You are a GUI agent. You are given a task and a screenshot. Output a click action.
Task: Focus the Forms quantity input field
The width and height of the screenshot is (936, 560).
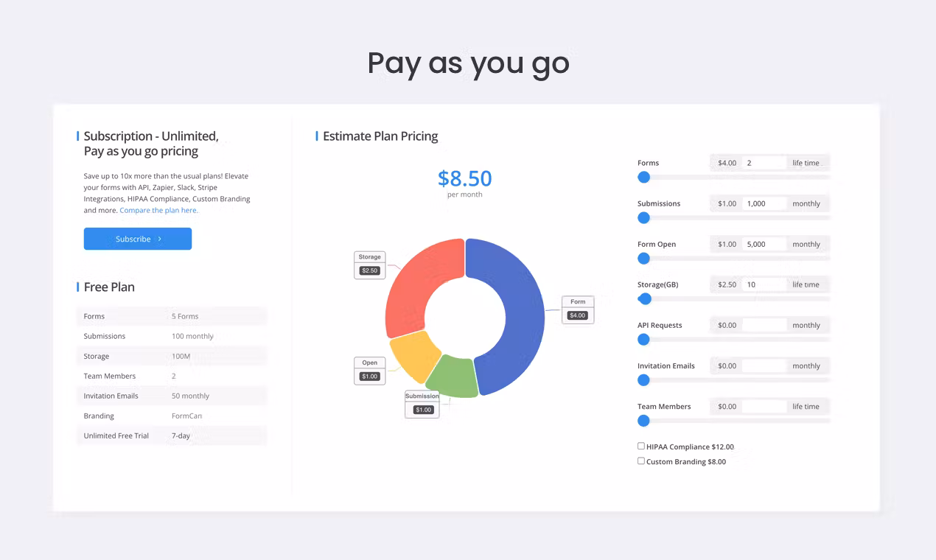(764, 163)
